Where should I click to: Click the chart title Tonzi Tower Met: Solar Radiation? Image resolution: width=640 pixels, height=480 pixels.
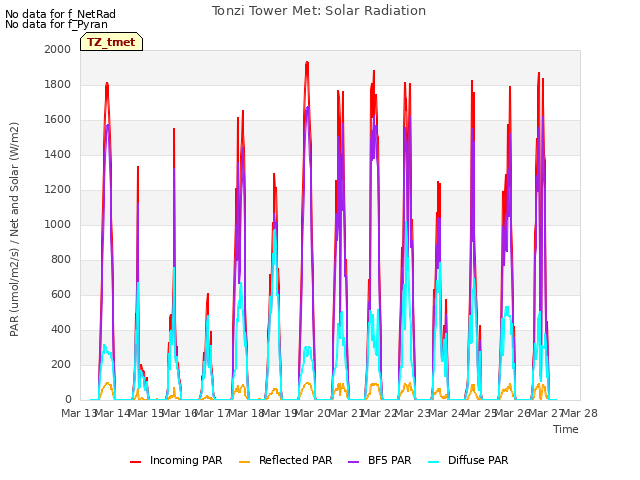(x=319, y=11)
